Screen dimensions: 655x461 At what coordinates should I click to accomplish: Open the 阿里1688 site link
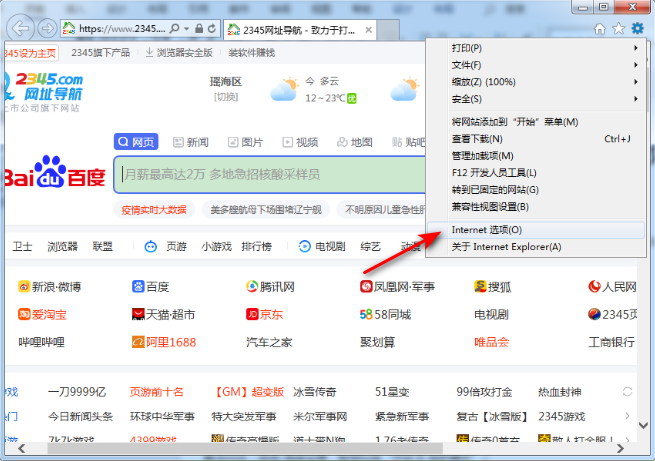(x=164, y=342)
